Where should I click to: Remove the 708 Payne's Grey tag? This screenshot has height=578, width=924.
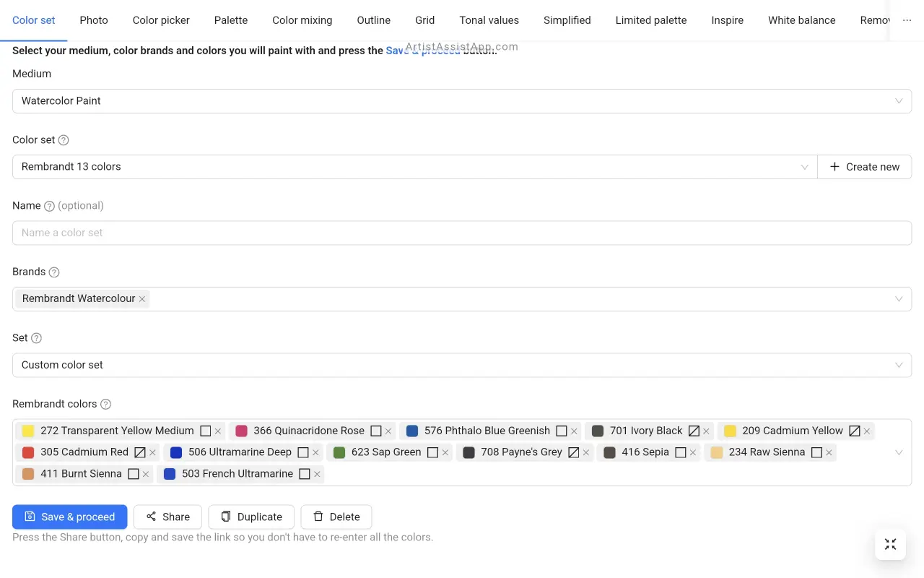point(586,453)
